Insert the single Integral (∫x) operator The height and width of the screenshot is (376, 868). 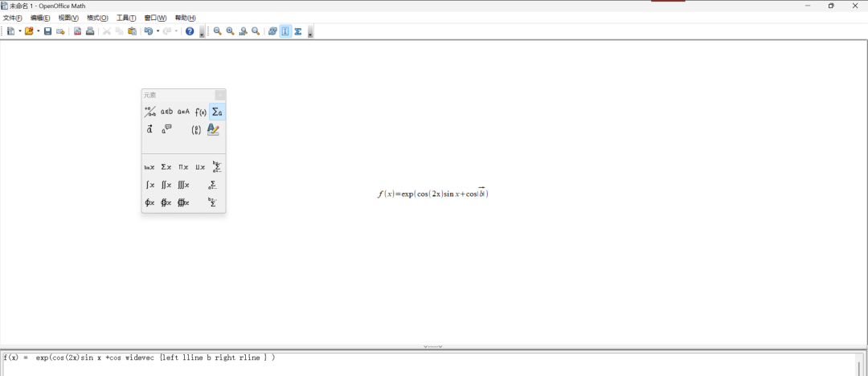(x=149, y=185)
